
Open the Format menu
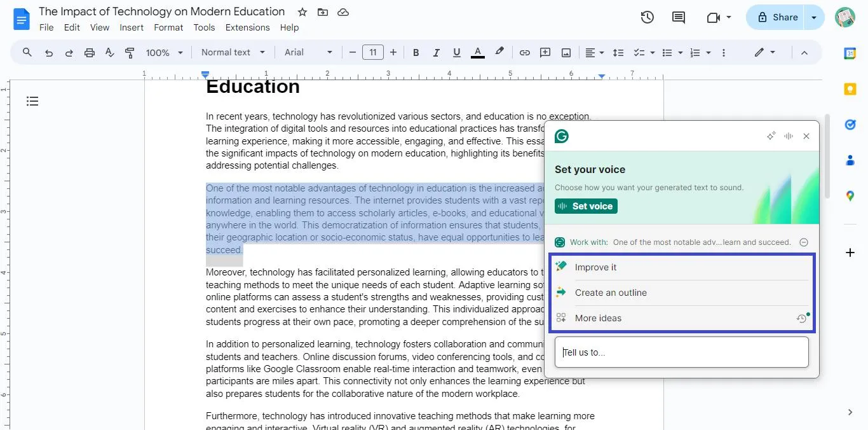[x=168, y=27]
